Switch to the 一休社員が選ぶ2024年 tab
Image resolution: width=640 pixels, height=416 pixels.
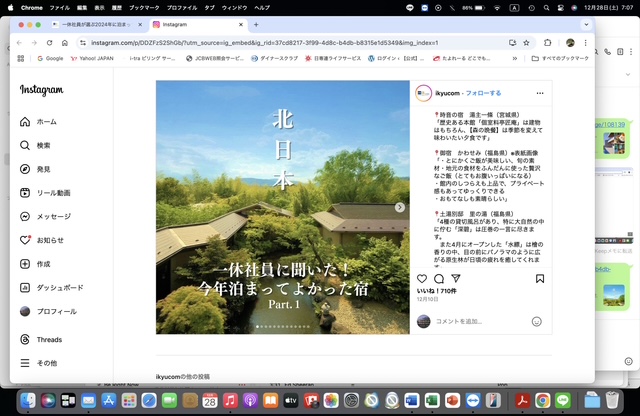point(97,24)
